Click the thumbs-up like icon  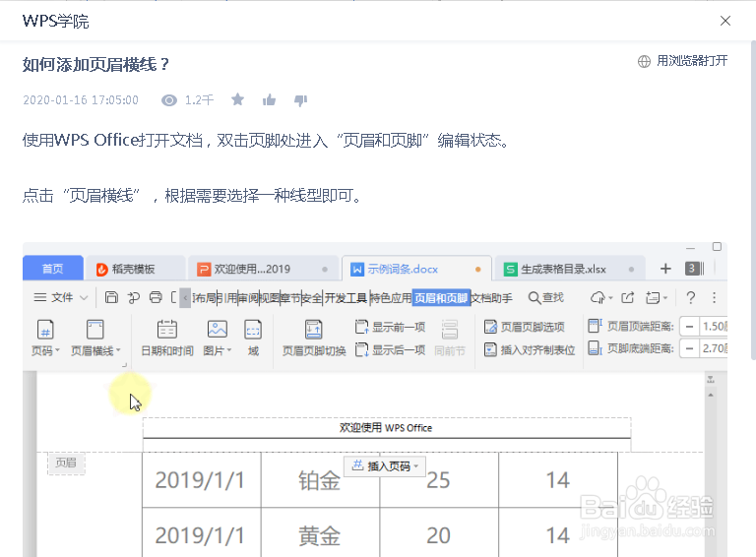click(269, 99)
